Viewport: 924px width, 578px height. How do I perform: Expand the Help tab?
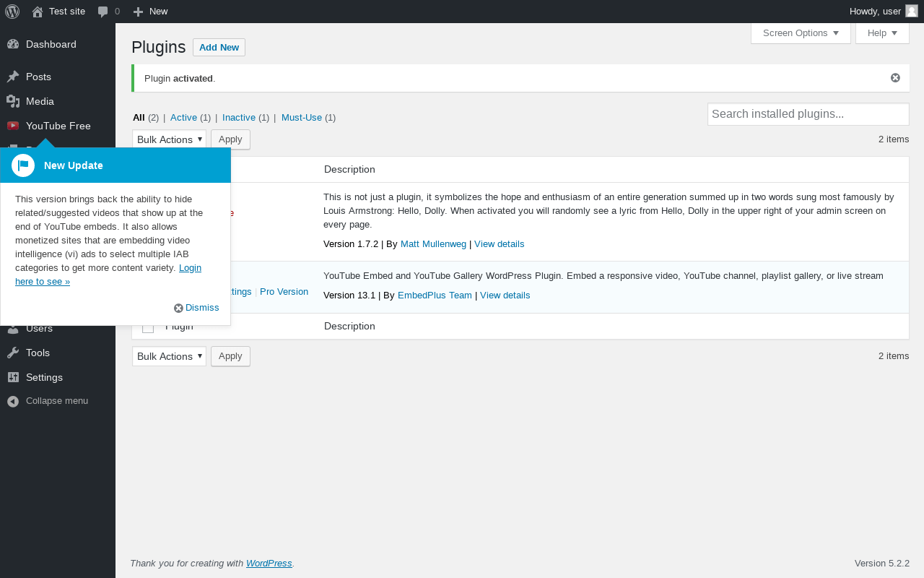point(882,33)
